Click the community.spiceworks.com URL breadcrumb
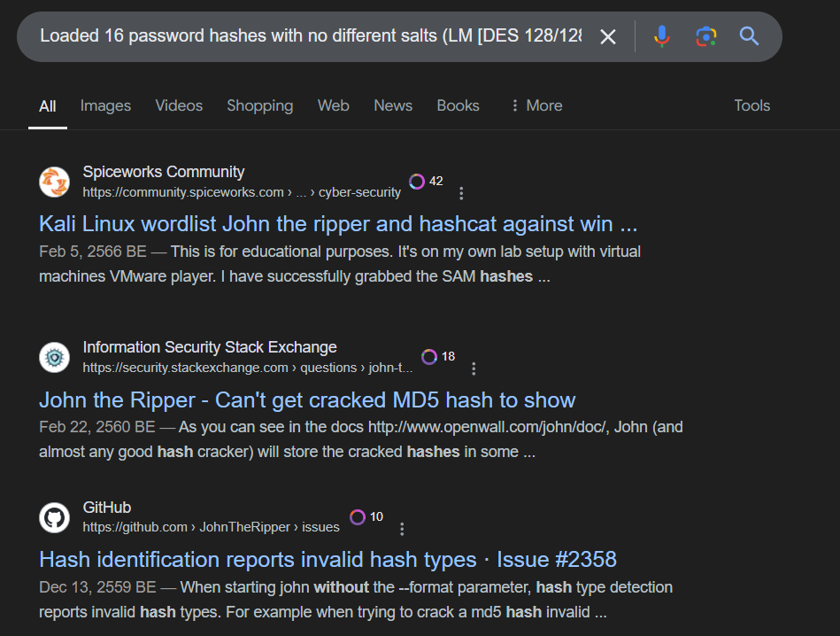This screenshot has width=840, height=636. 242,192
